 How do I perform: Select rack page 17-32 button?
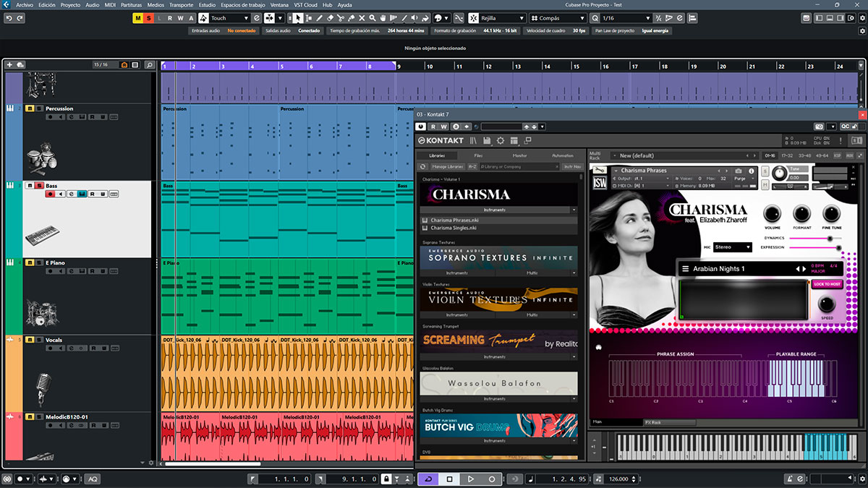[786, 155]
